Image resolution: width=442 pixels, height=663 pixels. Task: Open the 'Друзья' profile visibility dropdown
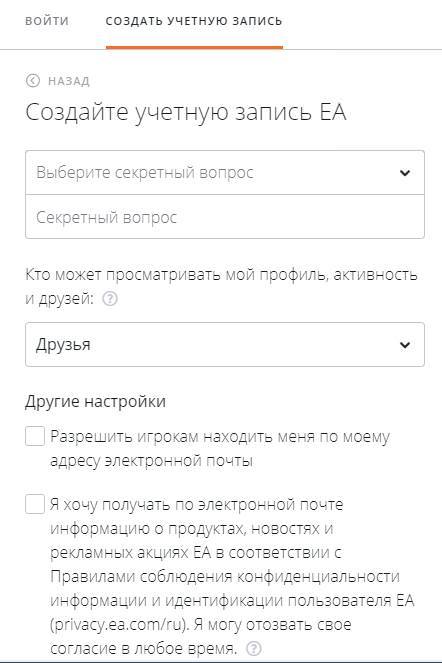click(x=225, y=344)
